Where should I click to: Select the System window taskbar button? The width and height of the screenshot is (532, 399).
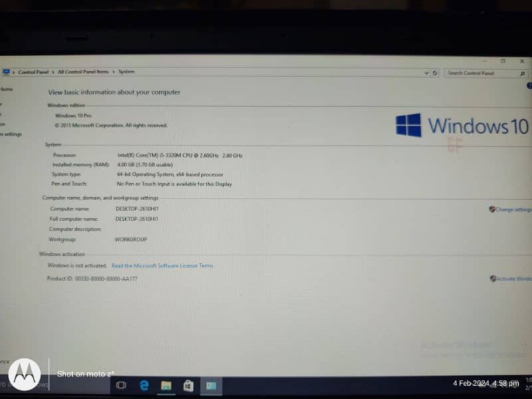pos(211,386)
